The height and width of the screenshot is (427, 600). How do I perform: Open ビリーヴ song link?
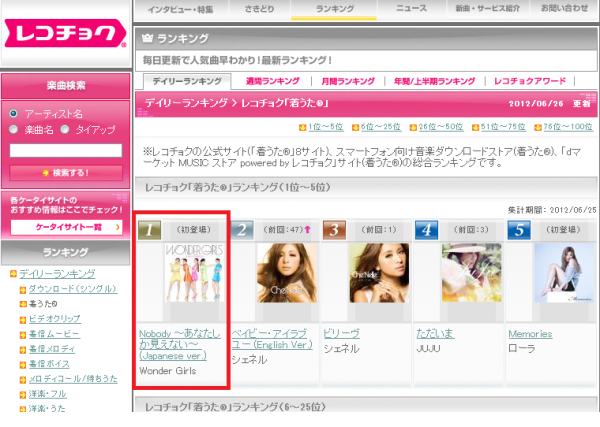(341, 334)
